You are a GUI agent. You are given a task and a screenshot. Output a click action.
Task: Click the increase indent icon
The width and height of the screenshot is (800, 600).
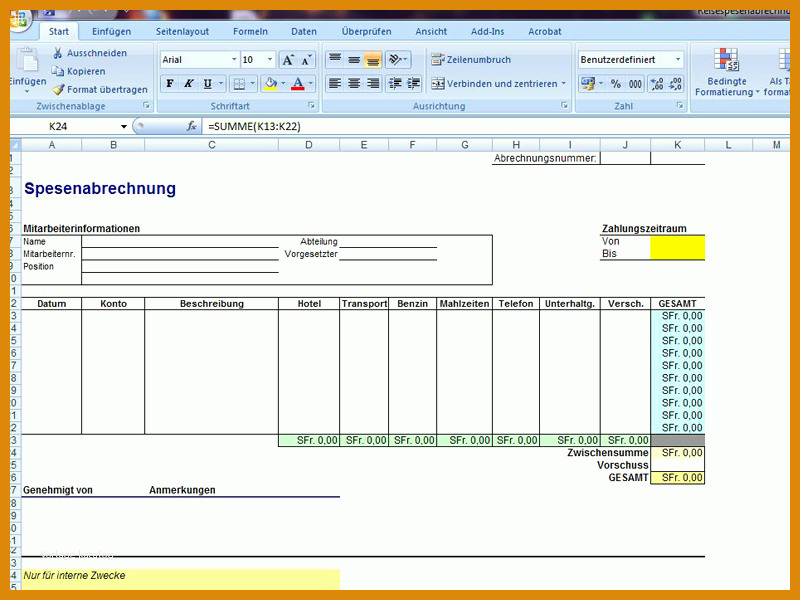[x=414, y=84]
